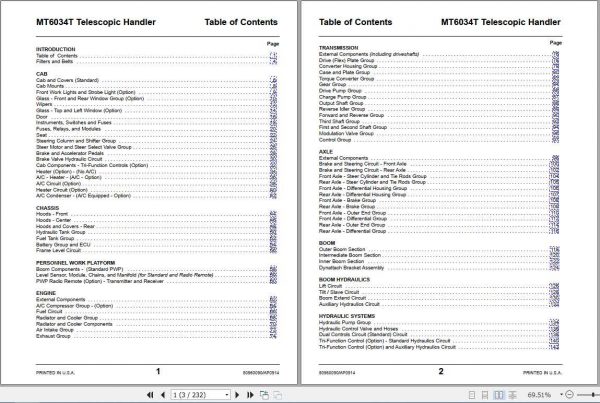Click the CHASSIS section heading
The width and height of the screenshot is (600, 403).
coord(47,208)
